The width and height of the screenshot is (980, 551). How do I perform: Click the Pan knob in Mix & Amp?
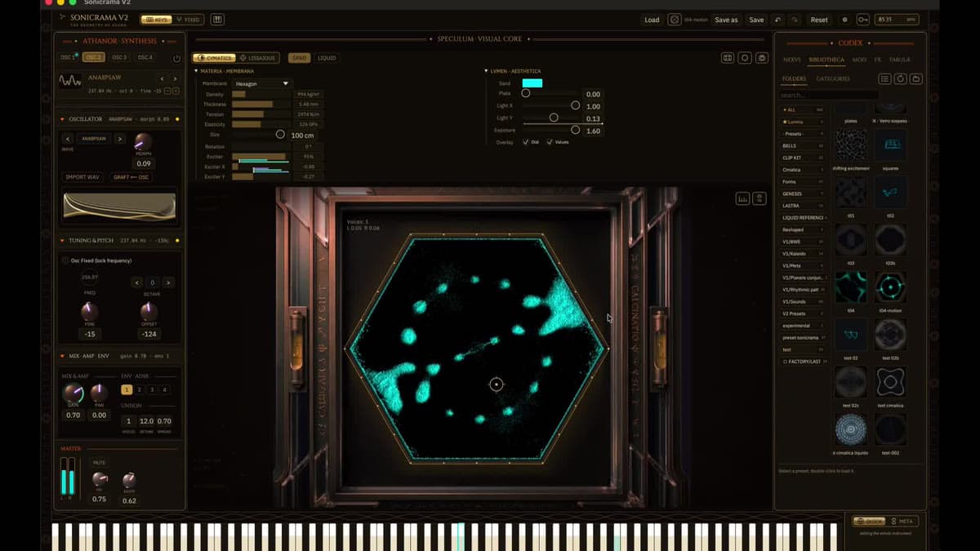pyautogui.click(x=99, y=393)
